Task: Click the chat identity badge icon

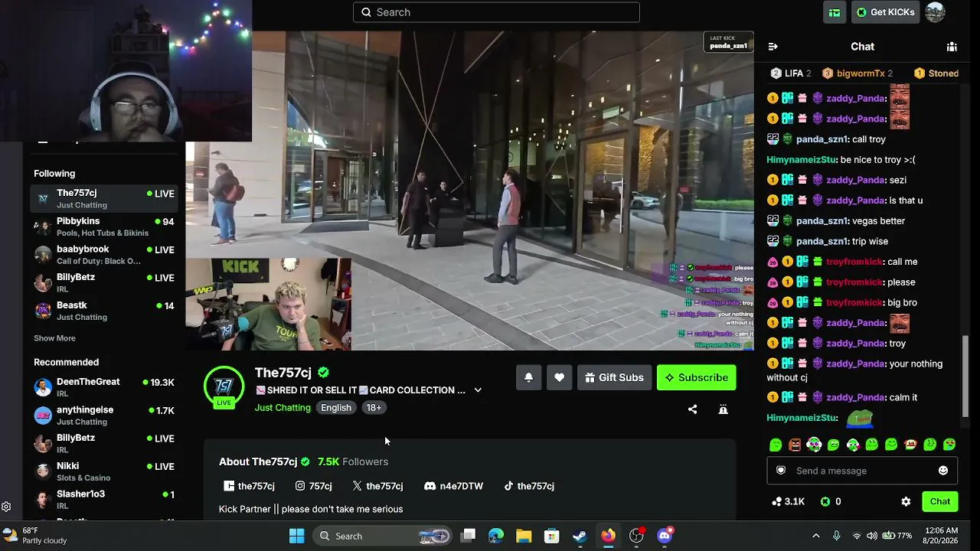Action: [x=781, y=471]
